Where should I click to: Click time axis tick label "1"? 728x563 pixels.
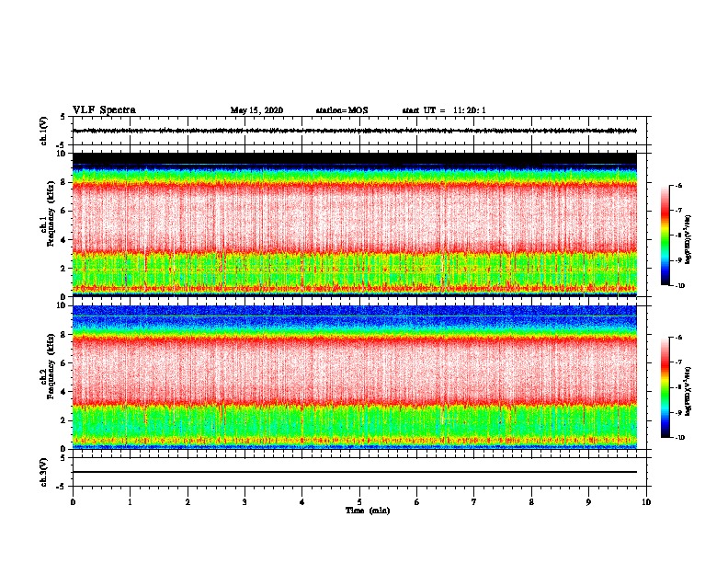130,502
